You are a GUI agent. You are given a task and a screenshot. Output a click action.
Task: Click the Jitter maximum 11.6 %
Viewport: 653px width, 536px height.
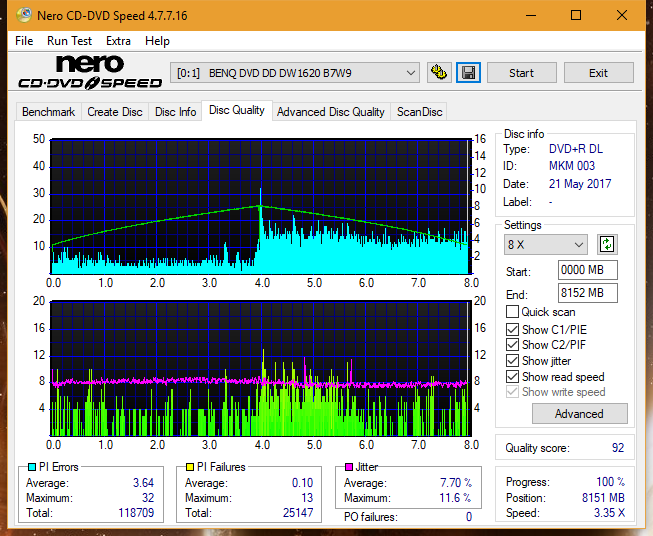point(456,498)
